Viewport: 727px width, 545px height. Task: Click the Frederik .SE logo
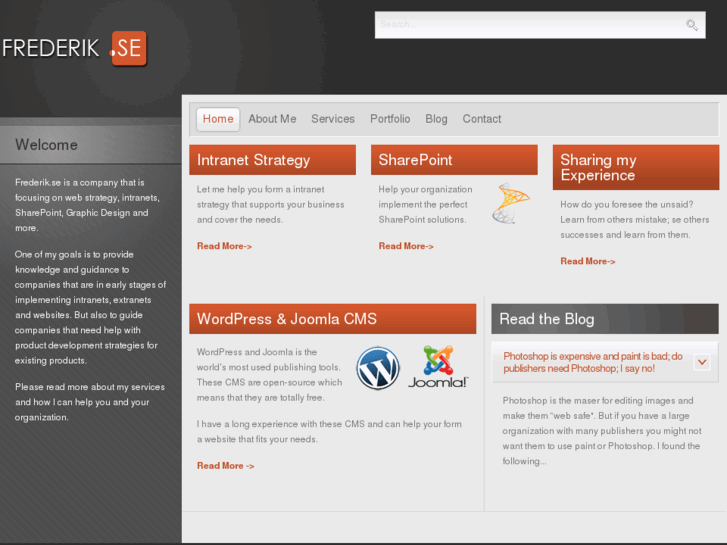(x=74, y=48)
